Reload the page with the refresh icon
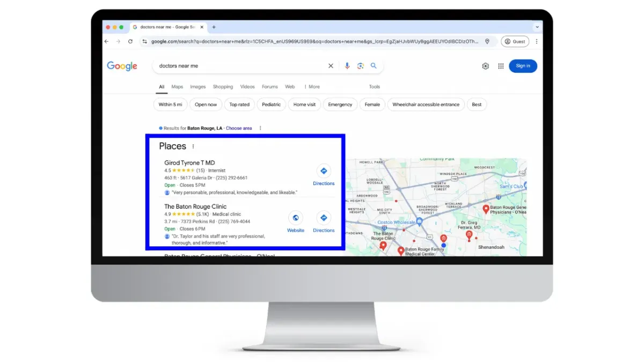The image size is (644, 362). pyautogui.click(x=130, y=41)
